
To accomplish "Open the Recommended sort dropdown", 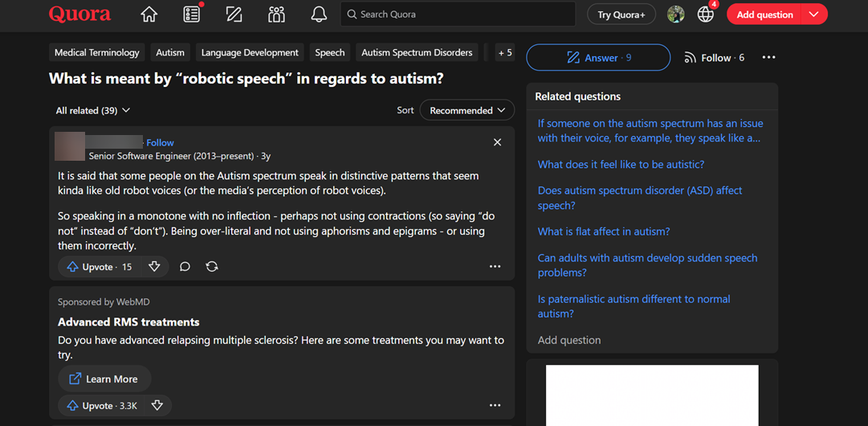I will pos(467,110).
